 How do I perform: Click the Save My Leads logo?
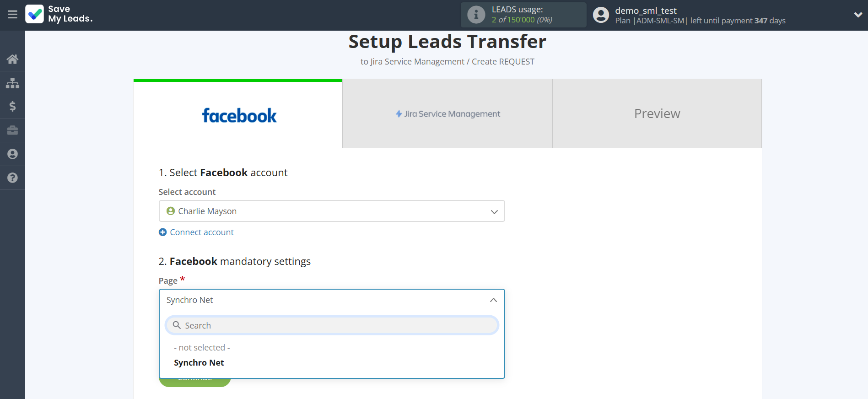[59, 14]
